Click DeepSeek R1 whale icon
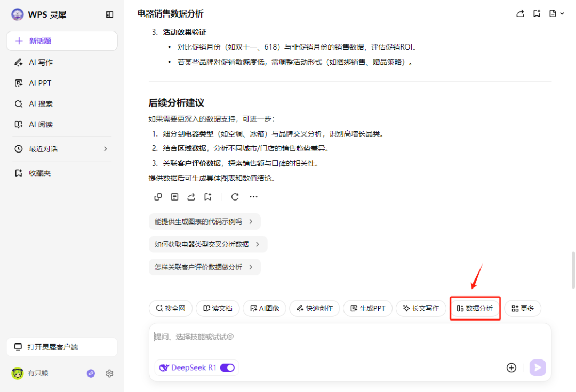Screen dimensions: 576x392 (x=164, y=368)
